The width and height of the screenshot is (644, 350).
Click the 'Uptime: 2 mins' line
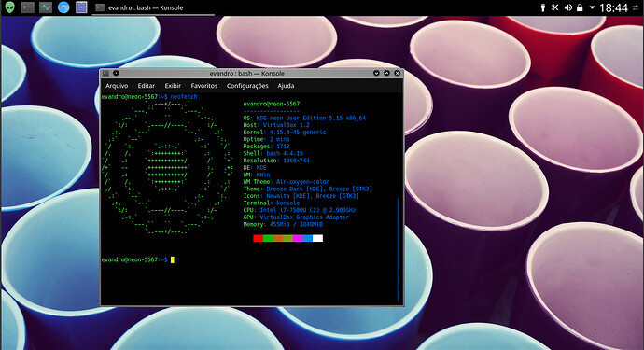point(267,139)
